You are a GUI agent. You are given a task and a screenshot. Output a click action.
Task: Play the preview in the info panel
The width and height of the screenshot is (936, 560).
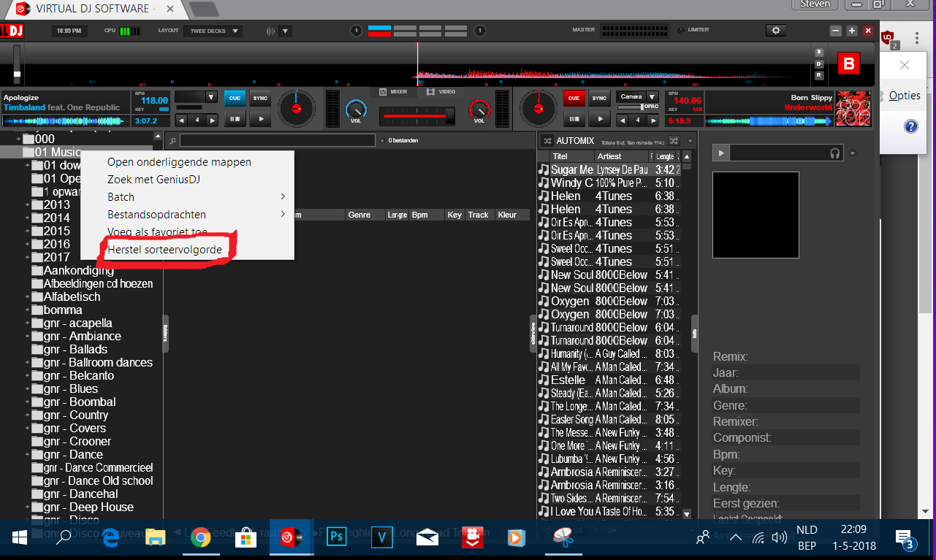pyautogui.click(x=721, y=153)
